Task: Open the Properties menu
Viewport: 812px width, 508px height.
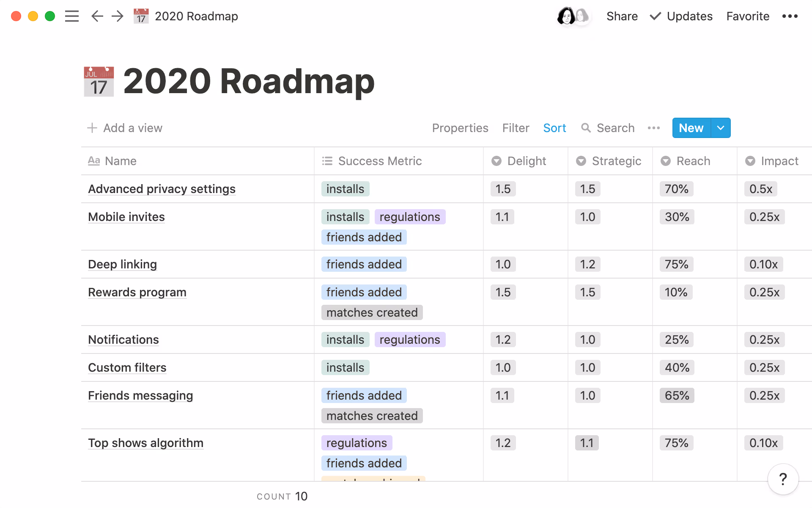Action: click(x=460, y=128)
